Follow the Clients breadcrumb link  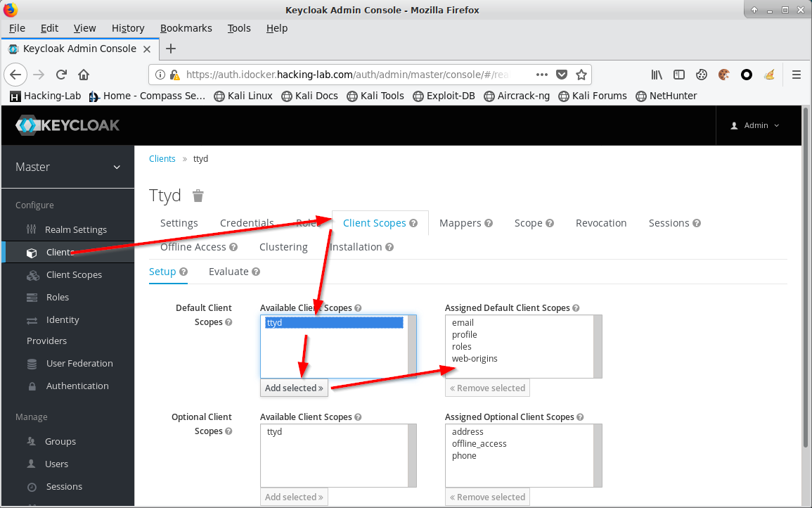(x=162, y=158)
